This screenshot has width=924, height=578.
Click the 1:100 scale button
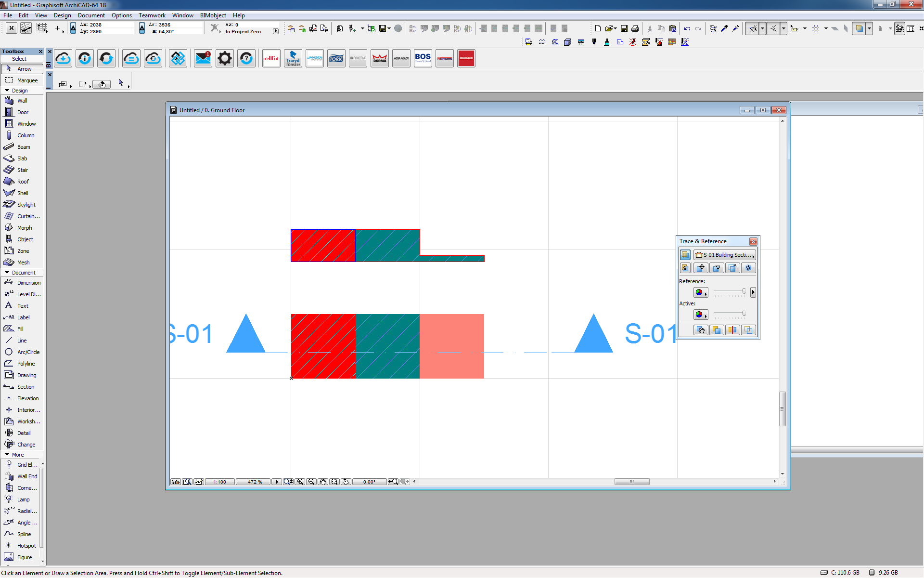pyautogui.click(x=219, y=482)
